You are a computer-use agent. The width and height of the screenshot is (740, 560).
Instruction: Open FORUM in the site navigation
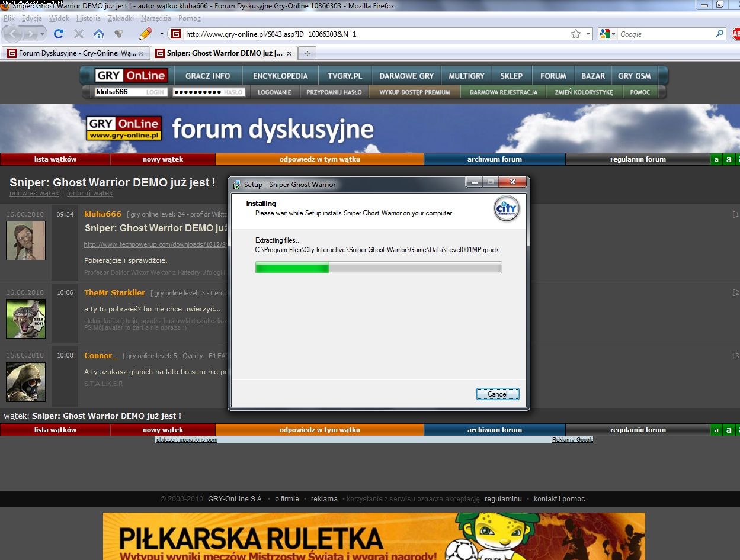coord(553,76)
